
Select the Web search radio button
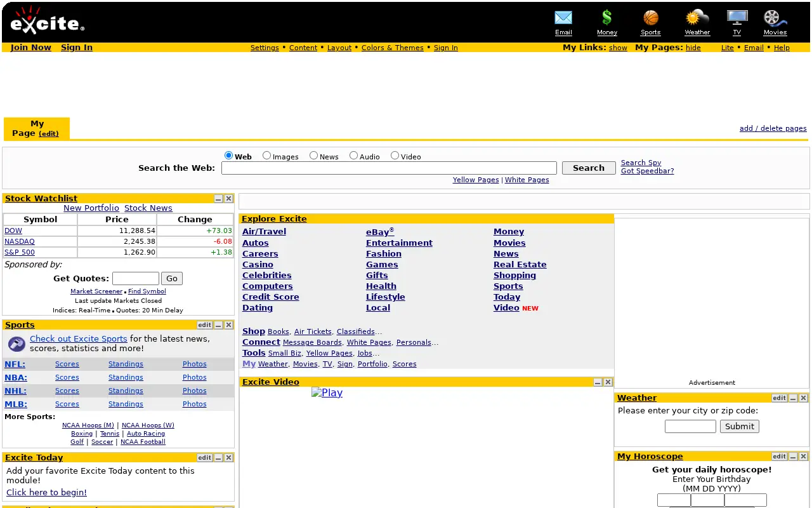coord(229,156)
